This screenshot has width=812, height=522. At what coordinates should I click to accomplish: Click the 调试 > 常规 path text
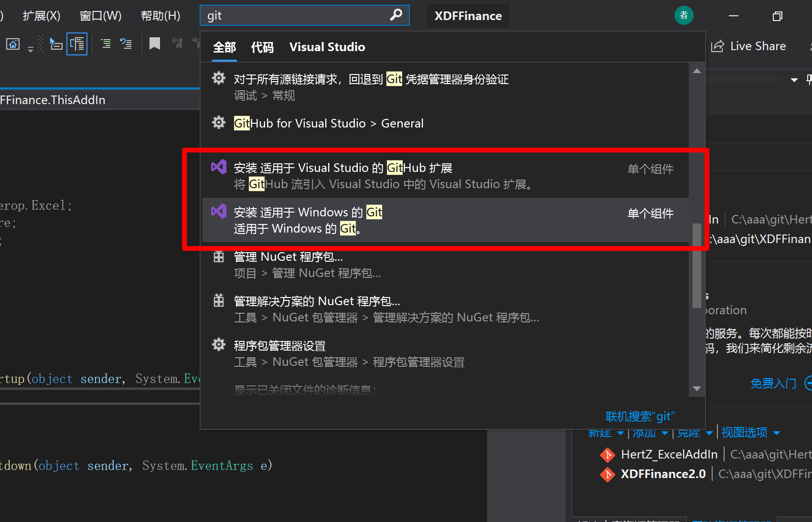click(x=265, y=96)
